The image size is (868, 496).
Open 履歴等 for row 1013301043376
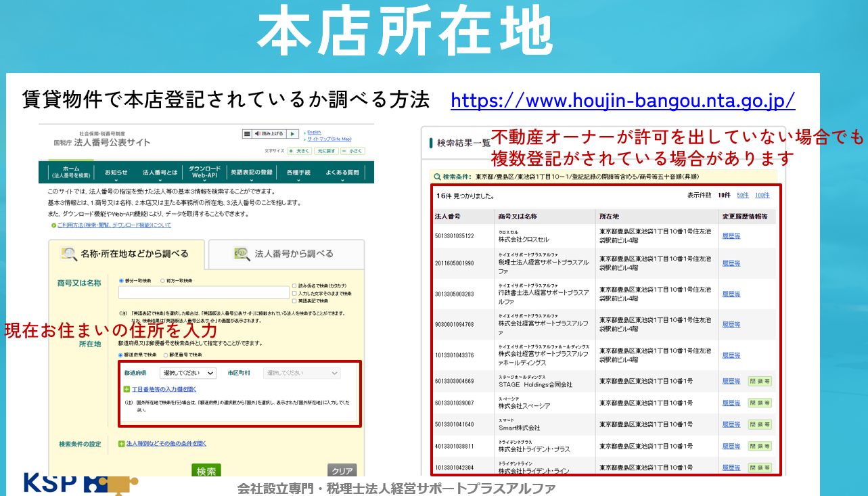coord(731,355)
